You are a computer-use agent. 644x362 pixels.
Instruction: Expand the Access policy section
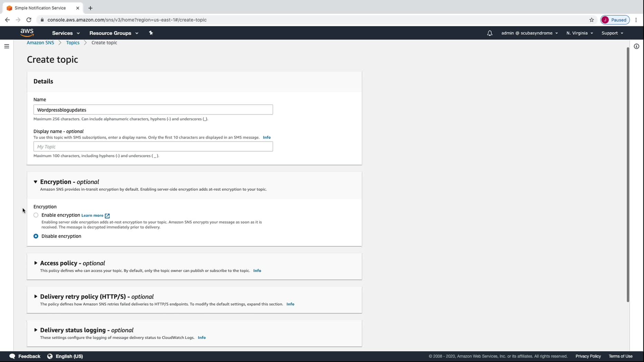pyautogui.click(x=36, y=263)
